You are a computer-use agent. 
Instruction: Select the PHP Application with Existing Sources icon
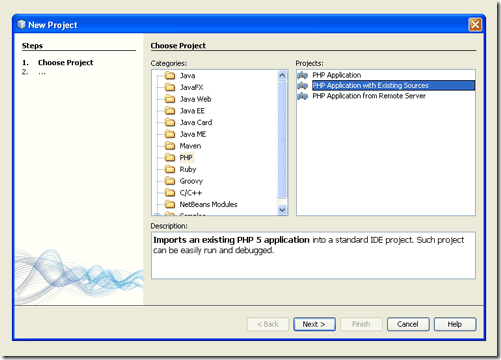click(x=302, y=86)
